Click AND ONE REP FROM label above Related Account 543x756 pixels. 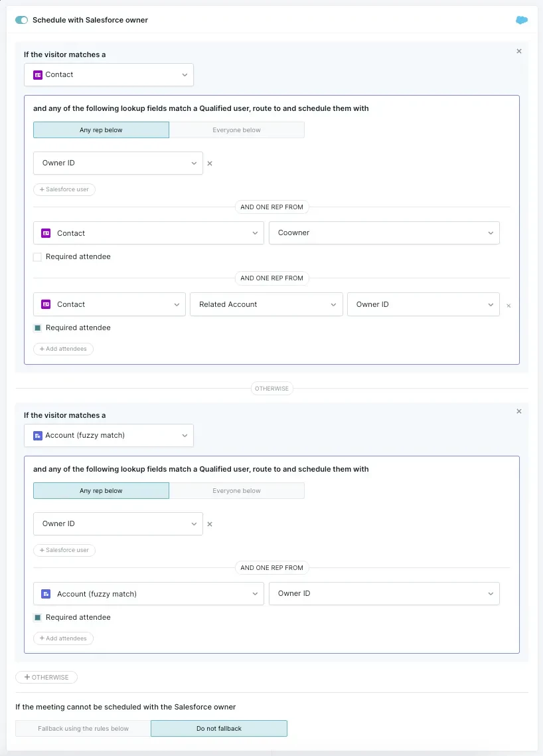tap(271, 278)
